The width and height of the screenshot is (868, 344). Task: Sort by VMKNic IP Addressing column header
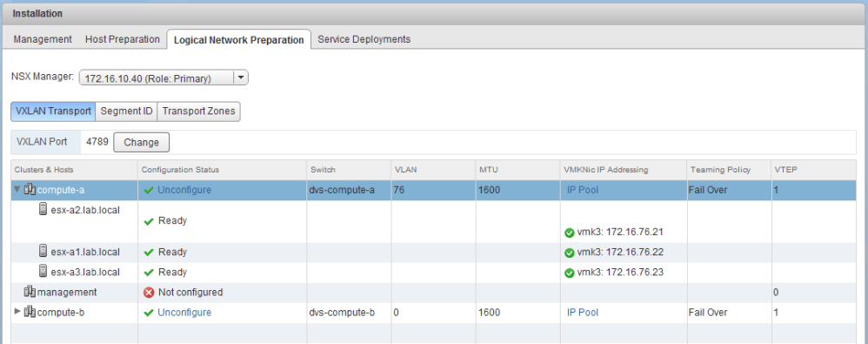click(623, 170)
